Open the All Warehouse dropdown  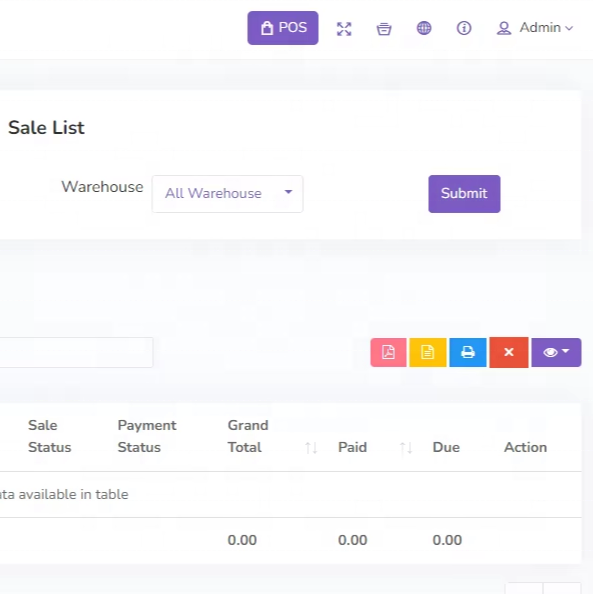pyautogui.click(x=227, y=194)
